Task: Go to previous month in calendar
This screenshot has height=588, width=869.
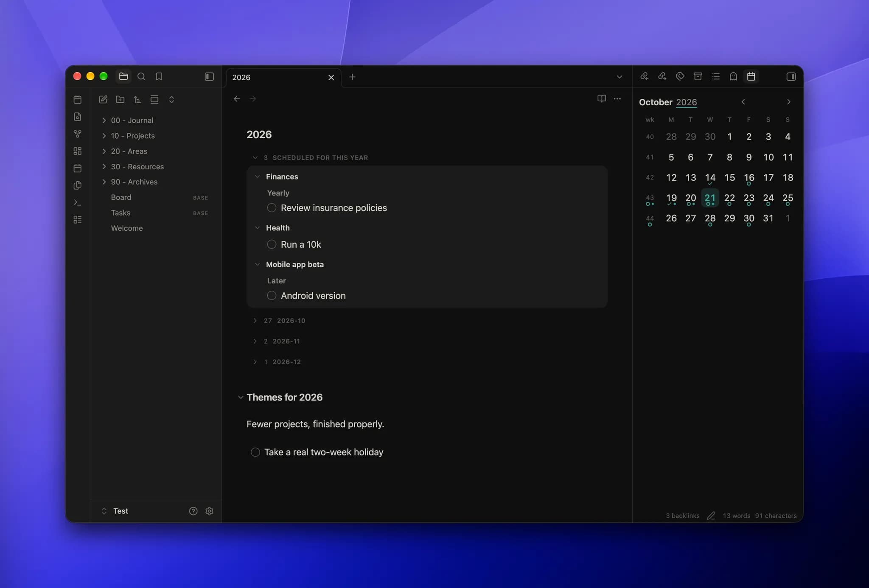Action: (743, 102)
